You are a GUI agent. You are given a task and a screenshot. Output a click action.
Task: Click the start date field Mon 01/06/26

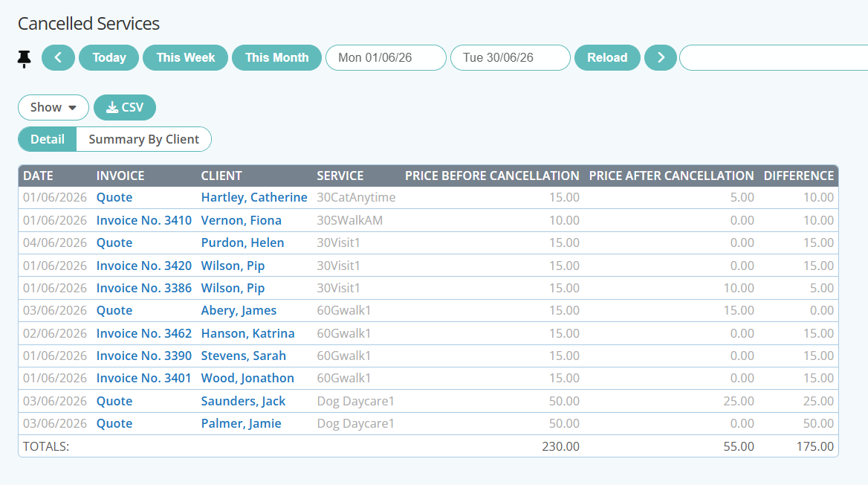click(x=386, y=57)
